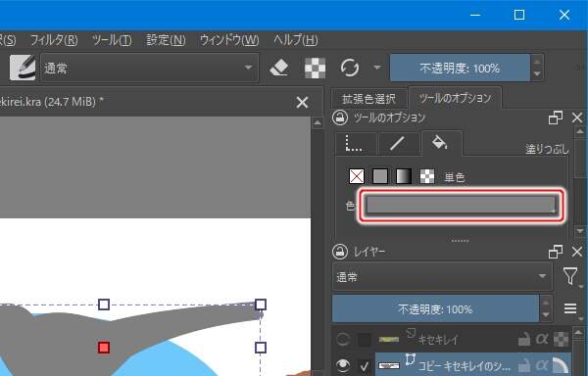Click the top middle selection handle

(x=104, y=305)
